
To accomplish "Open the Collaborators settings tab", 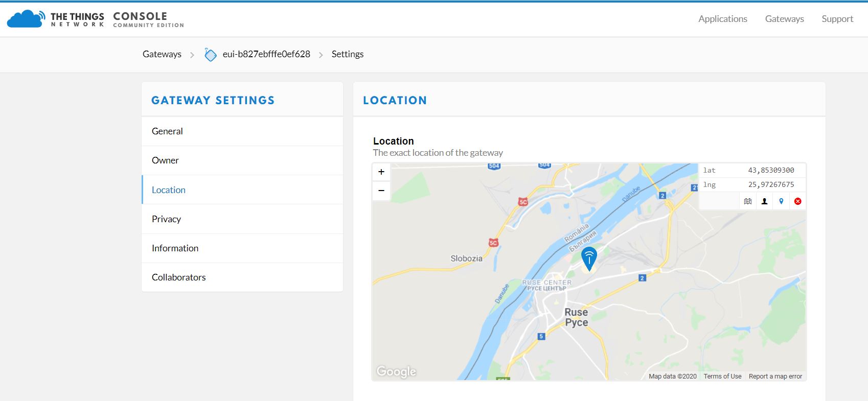I will [x=178, y=277].
